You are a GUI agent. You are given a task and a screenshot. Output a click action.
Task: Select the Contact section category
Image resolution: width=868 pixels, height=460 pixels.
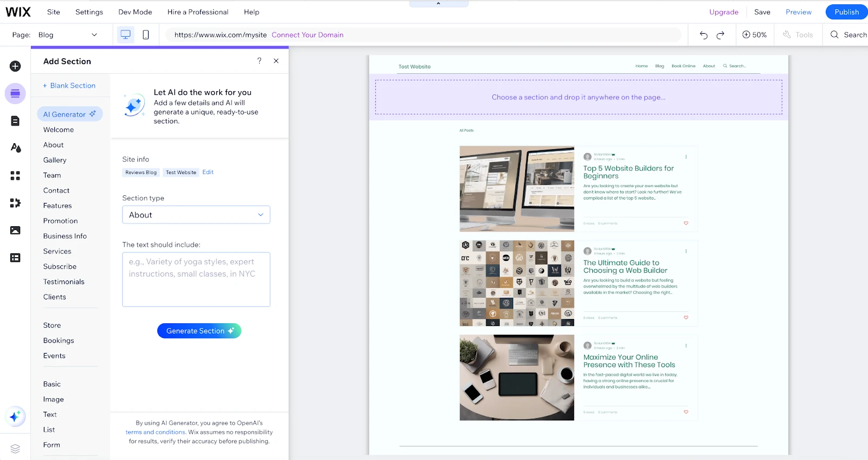(56, 190)
